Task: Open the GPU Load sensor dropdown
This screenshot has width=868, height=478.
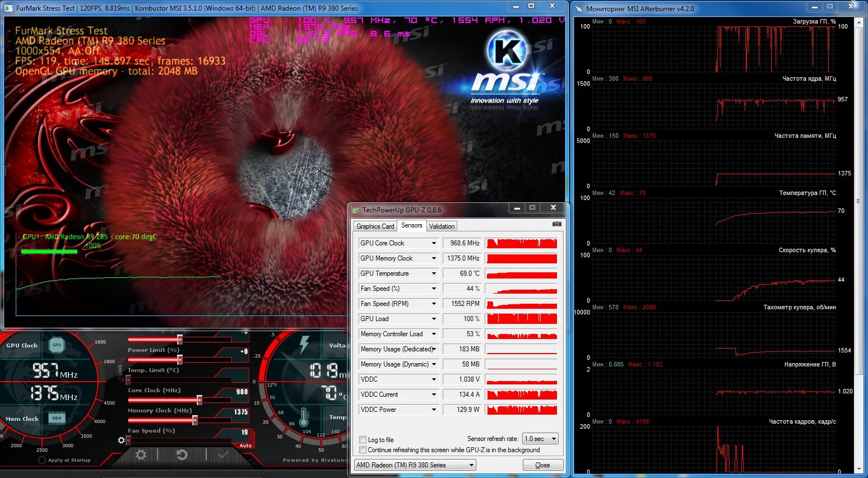Action: tap(434, 319)
